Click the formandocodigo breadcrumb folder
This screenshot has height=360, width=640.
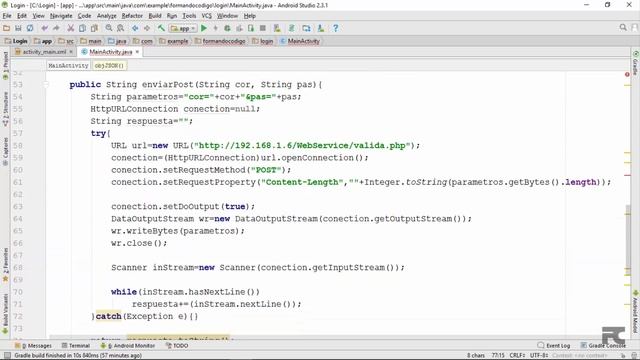click(220, 41)
